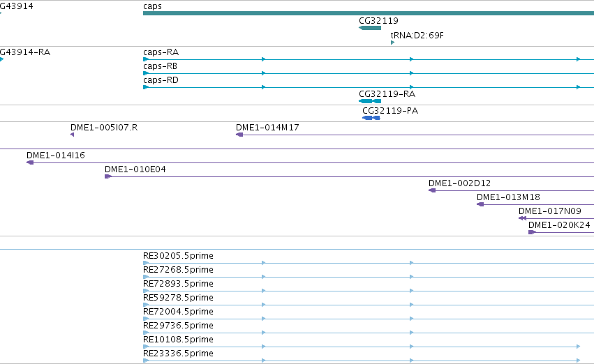
Task: Click the caps-RB transcript label
Action: [x=160, y=66]
